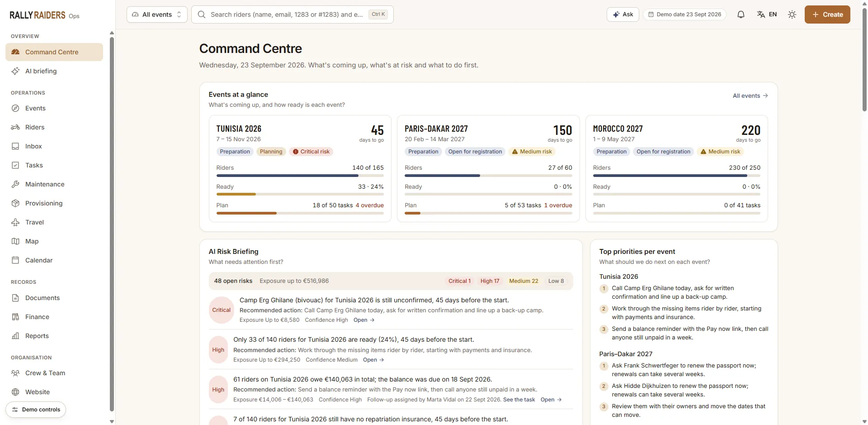Viewport: 868px width, 425px height.
Task: Filter risks by High 17 chip
Action: tap(490, 281)
